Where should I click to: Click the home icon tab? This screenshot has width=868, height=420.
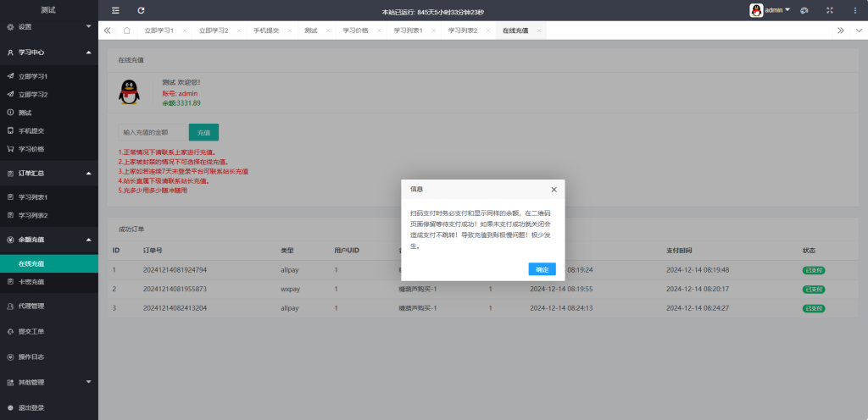tap(126, 30)
